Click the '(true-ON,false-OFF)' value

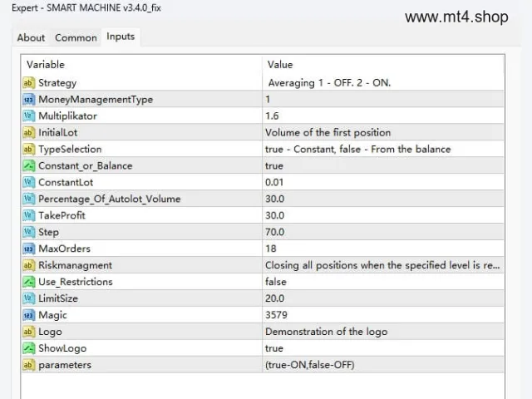pos(310,365)
